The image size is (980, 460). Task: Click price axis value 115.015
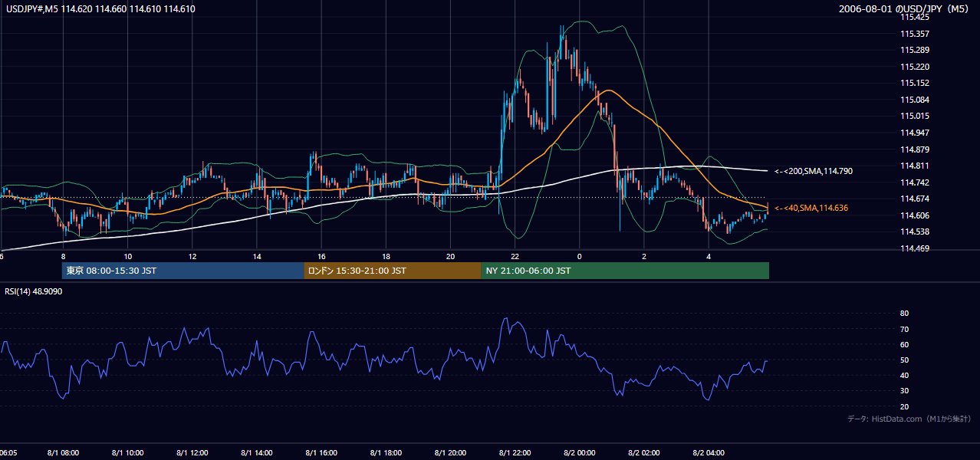pyautogui.click(x=916, y=116)
